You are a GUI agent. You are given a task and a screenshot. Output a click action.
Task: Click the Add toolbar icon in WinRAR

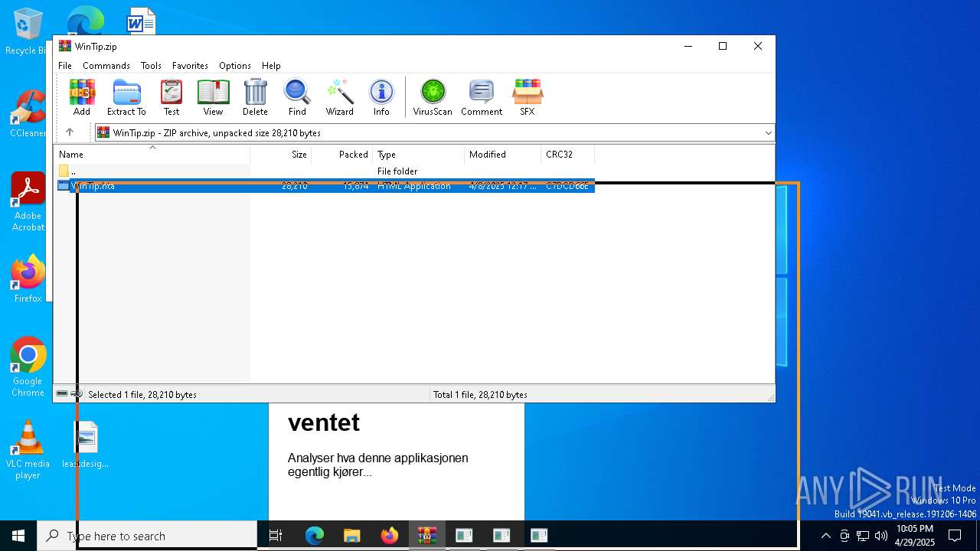coord(82,97)
